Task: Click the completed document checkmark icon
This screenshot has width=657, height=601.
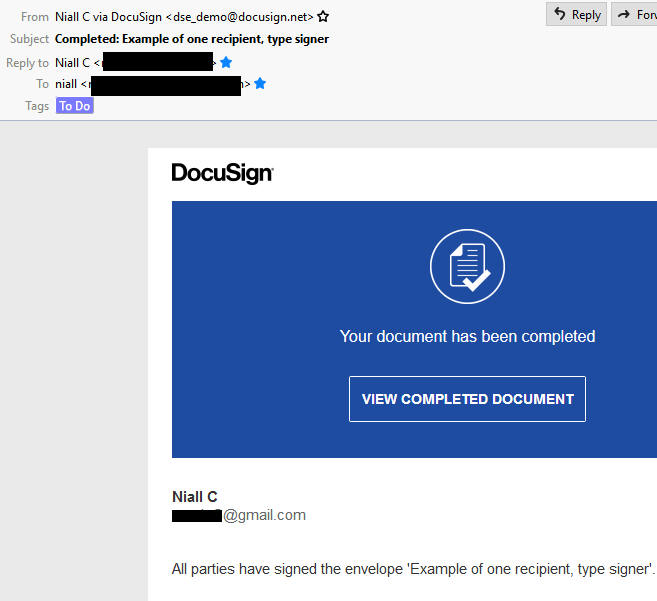Action: click(x=467, y=267)
